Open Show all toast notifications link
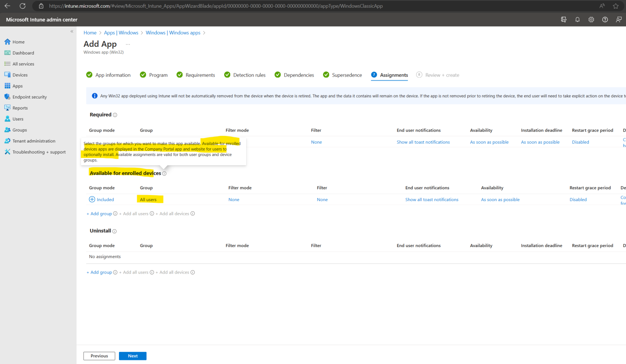The height and width of the screenshot is (364, 626). (432, 200)
